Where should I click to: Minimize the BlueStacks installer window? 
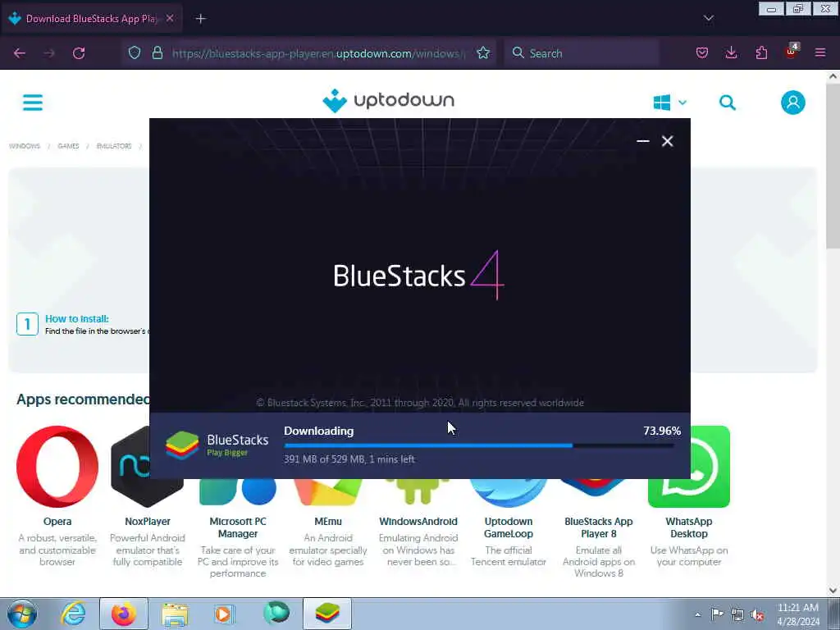tap(643, 141)
